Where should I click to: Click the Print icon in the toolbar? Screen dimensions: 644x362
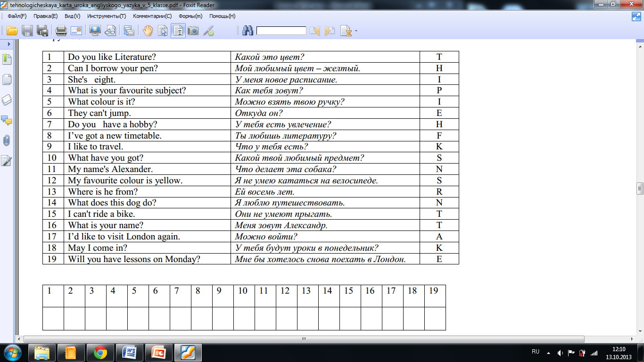61,31
